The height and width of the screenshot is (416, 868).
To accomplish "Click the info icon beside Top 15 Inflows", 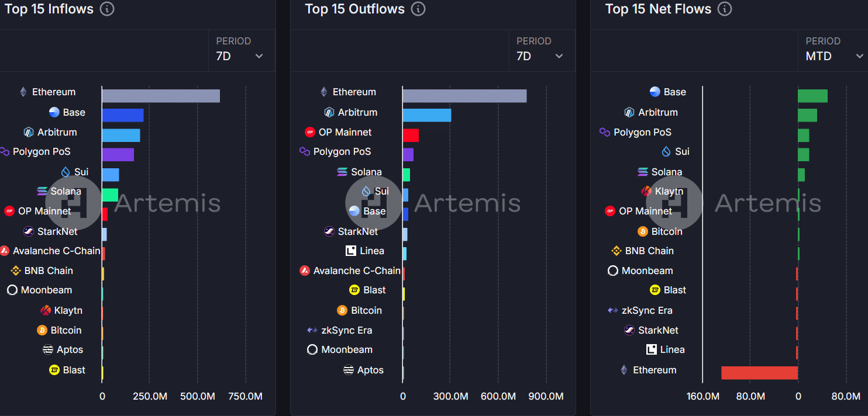I will tap(107, 9).
